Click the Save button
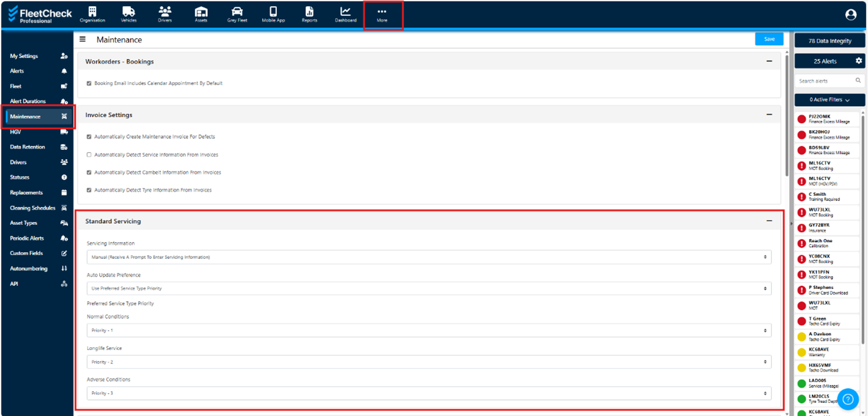868x416 pixels. click(x=769, y=39)
